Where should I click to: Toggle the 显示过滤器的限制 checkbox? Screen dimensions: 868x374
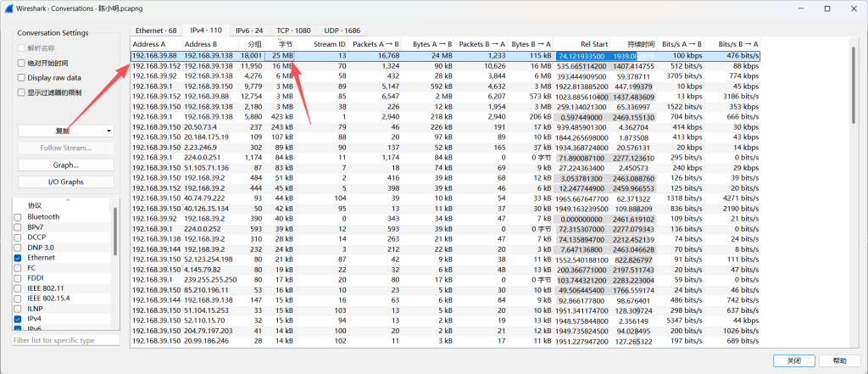(x=21, y=92)
